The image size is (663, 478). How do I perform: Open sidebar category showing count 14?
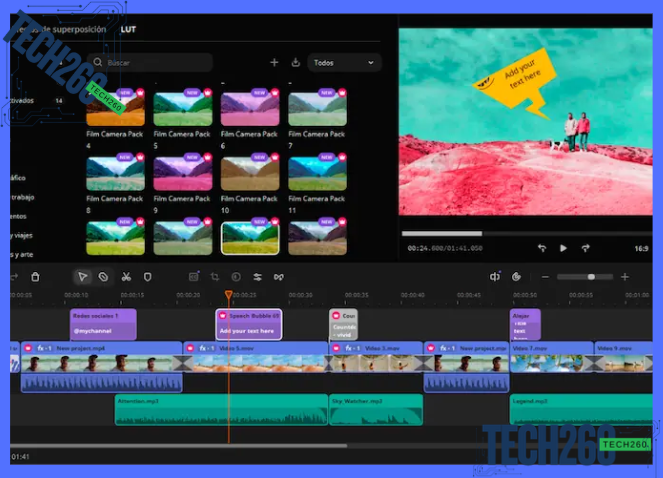point(37,101)
